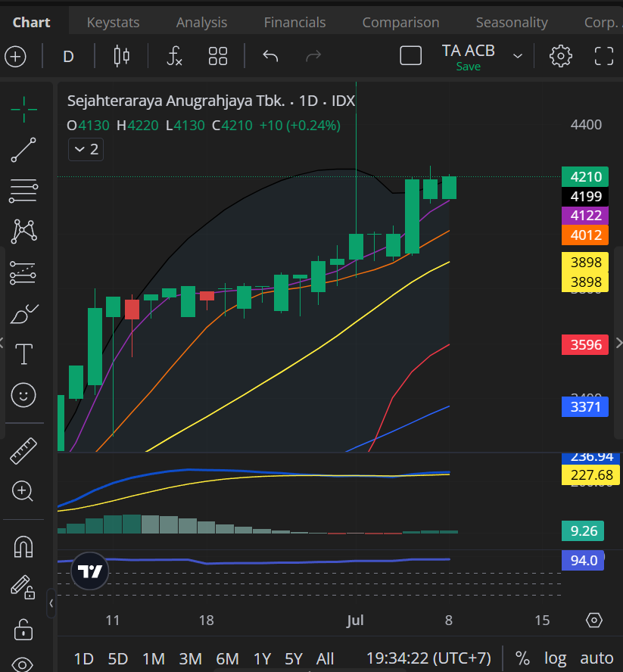Image resolution: width=623 pixels, height=672 pixels.
Task: Open the timezone menu showing UTC+7
Action: tap(428, 658)
